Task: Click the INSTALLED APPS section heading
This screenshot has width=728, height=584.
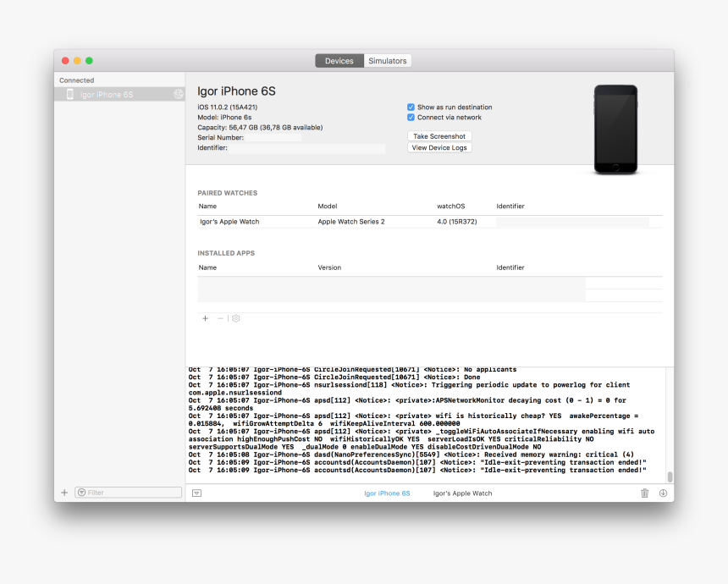Action: tap(226, 253)
